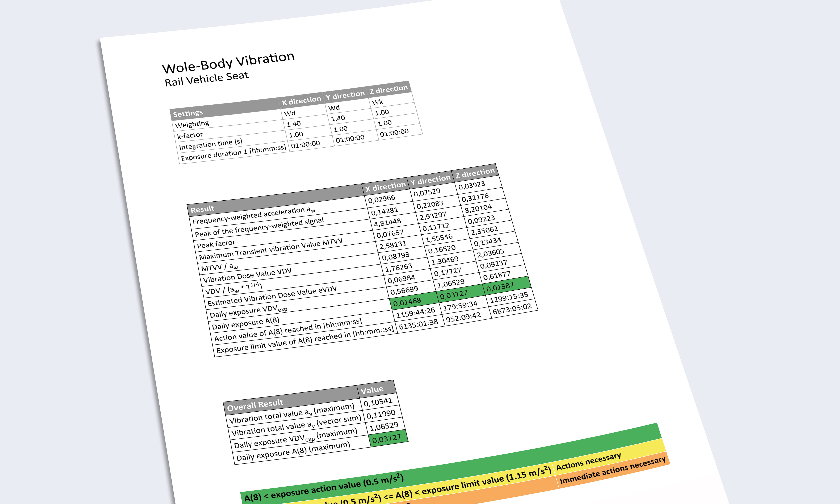Viewport: 840px width, 504px height.
Task: Click 'Frequency-weighted acceleration aw' row label
Action: click(x=254, y=215)
